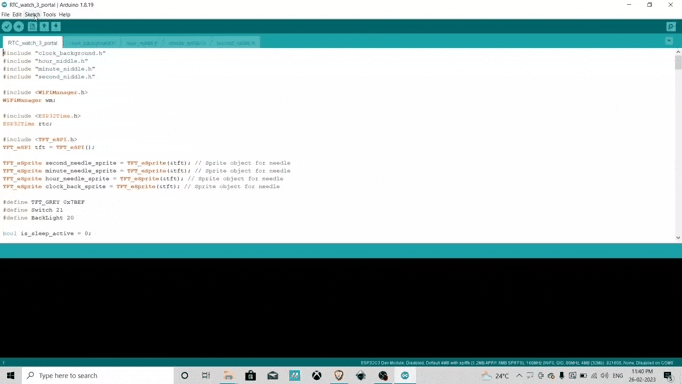The width and height of the screenshot is (682, 384).
Task: Click the Verify sketch checkmark button
Action: click(x=7, y=27)
